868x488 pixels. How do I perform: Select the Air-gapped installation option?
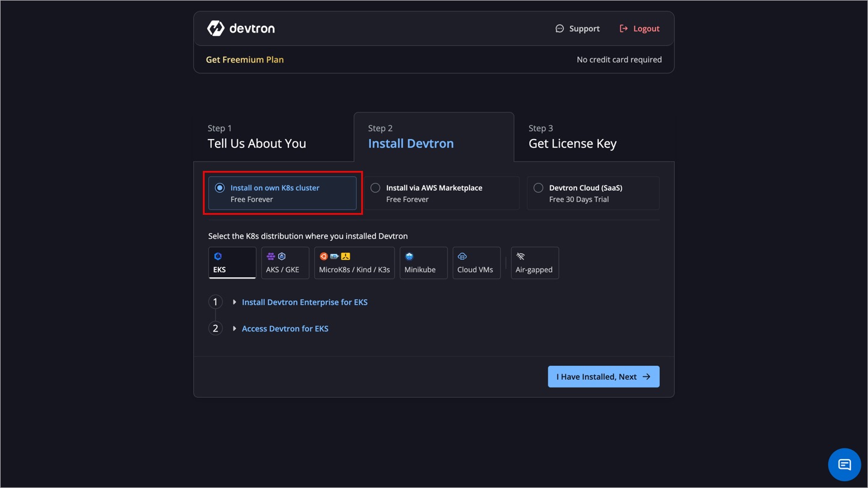(x=534, y=263)
